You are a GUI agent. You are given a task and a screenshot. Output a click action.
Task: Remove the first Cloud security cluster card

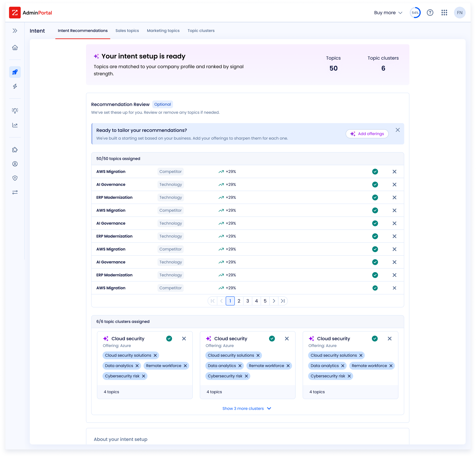click(184, 338)
